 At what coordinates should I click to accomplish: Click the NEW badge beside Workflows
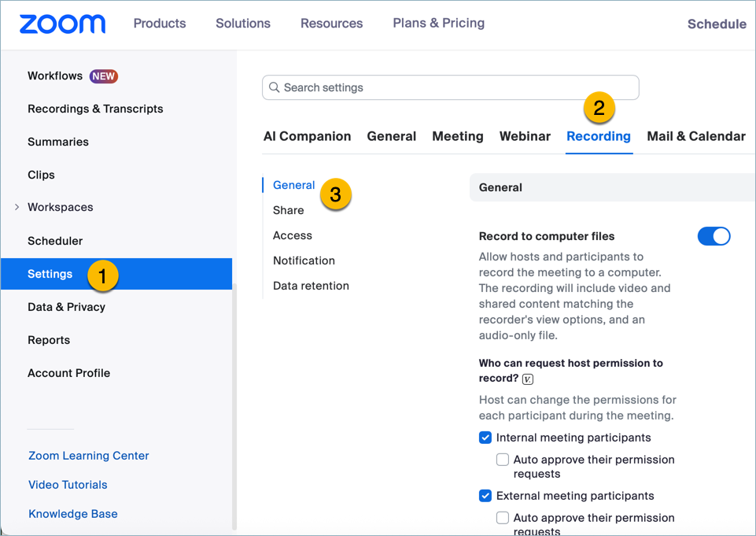coord(103,76)
